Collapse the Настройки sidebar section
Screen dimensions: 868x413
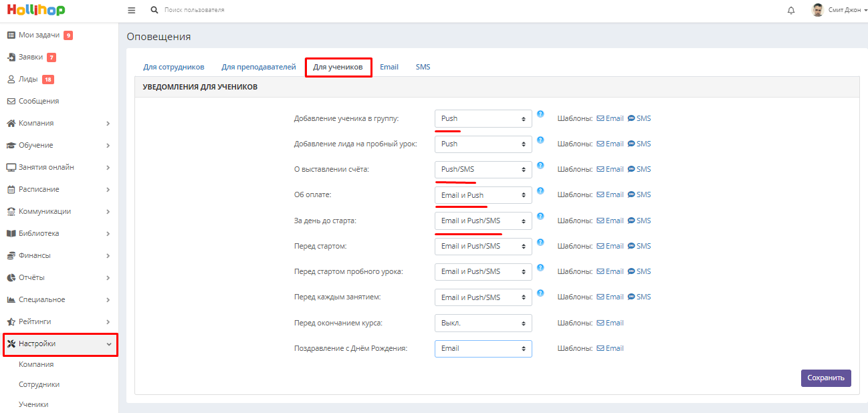tap(59, 343)
